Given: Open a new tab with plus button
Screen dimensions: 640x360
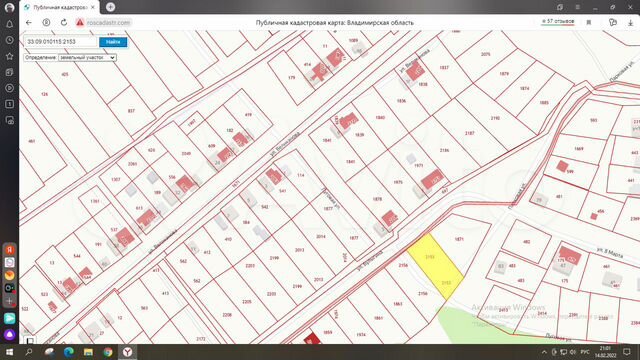Looking at the screenshot, I should click(110, 7).
